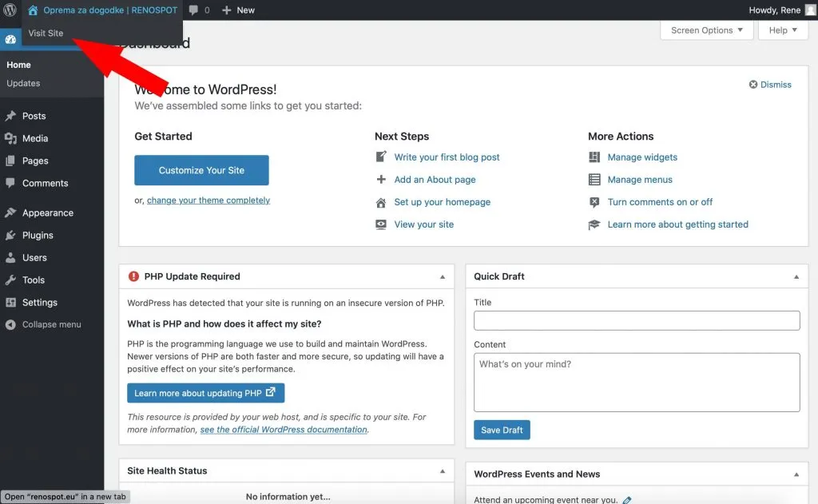818x504 pixels.
Task: Collapse the Site Health Status panel
Action: (443, 471)
